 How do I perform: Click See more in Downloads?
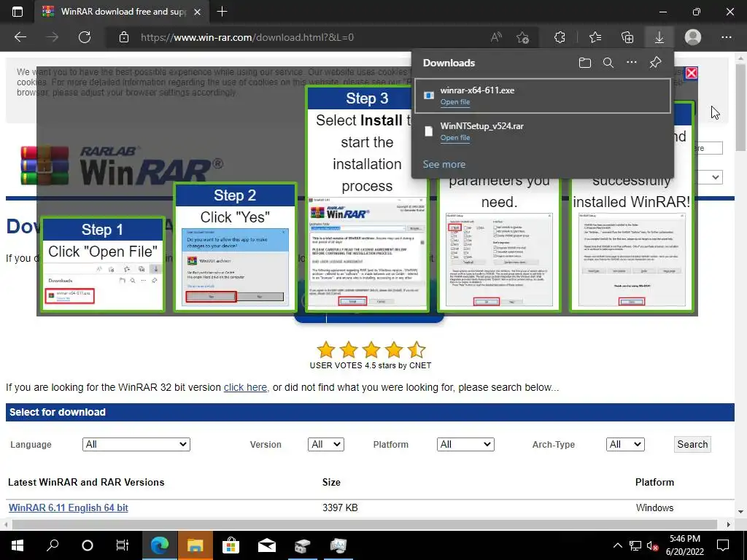444,164
